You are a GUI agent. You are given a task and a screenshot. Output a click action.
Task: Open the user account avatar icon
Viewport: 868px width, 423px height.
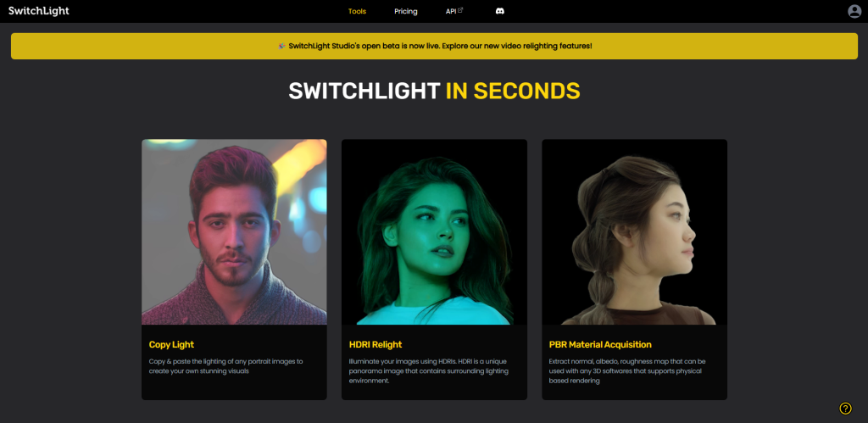[x=854, y=11]
